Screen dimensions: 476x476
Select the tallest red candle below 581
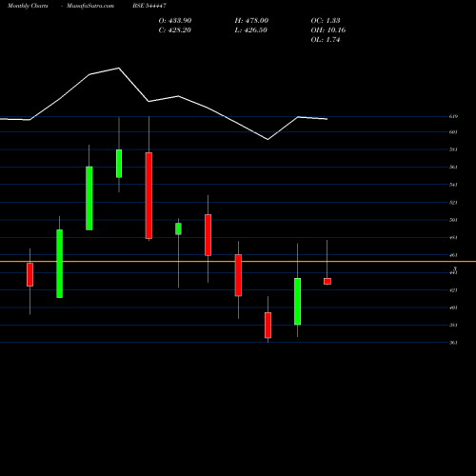[149, 195]
